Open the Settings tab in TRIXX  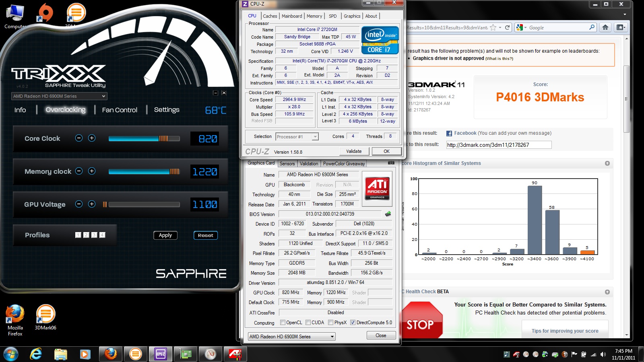click(x=167, y=109)
